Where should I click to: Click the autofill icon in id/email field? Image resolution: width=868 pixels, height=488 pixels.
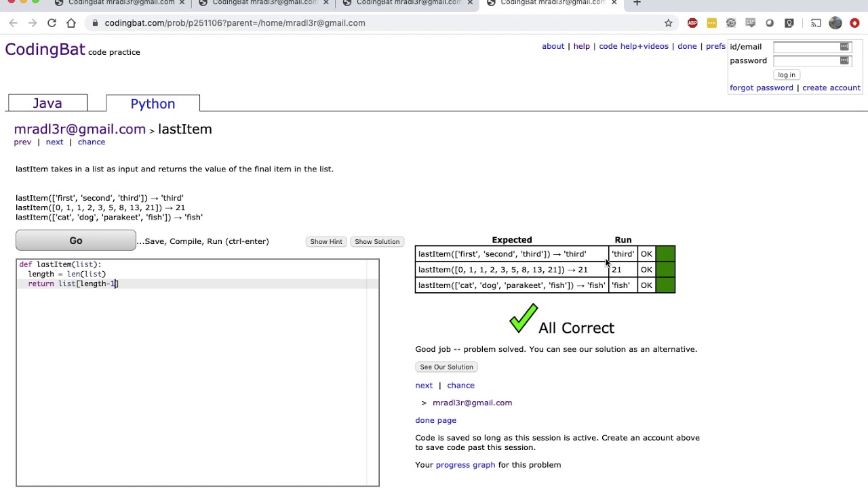point(844,46)
